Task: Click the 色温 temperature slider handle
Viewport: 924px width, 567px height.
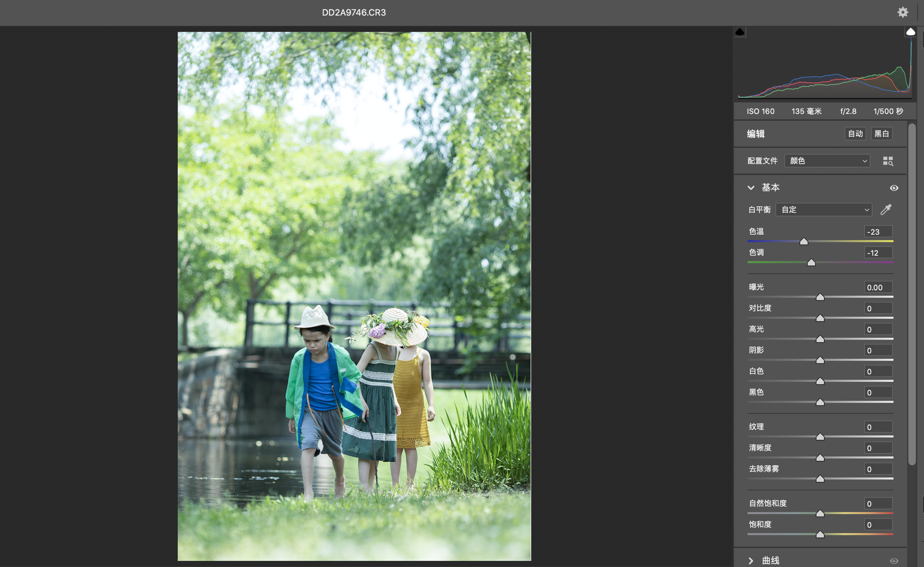Action: (804, 241)
